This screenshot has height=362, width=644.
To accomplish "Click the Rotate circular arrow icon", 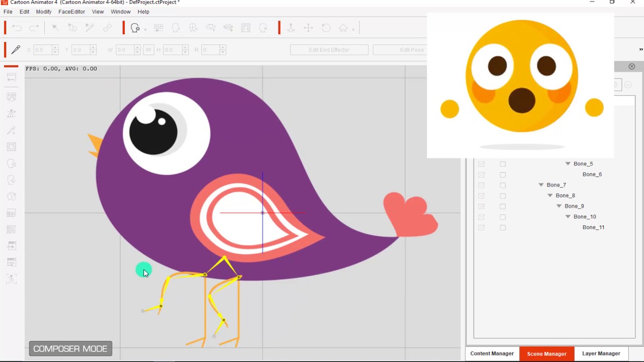I will 326,28.
